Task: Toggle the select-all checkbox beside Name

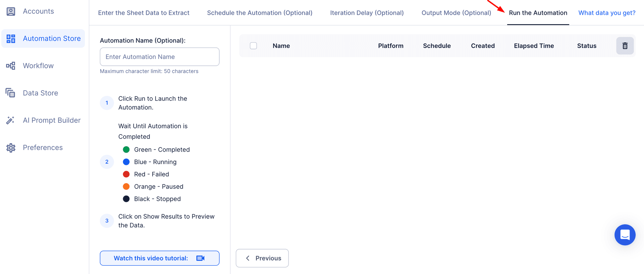Action: 253,46
